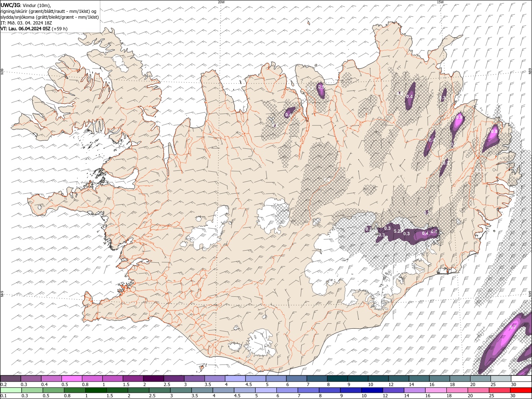
Task: Pick the light pink 16 swatch in lower legend
Action: click(436, 390)
